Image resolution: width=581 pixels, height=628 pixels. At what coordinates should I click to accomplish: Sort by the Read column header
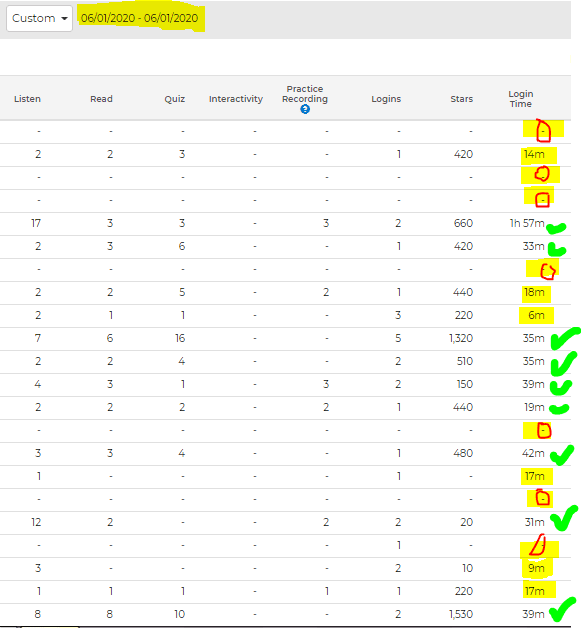[101, 99]
